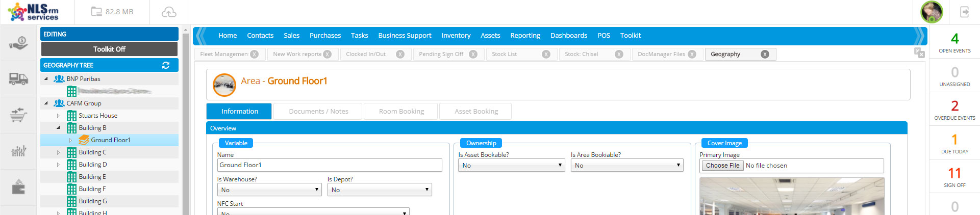980x215 pixels.
Task: Click the cloud upload icon
Action: 169,12
